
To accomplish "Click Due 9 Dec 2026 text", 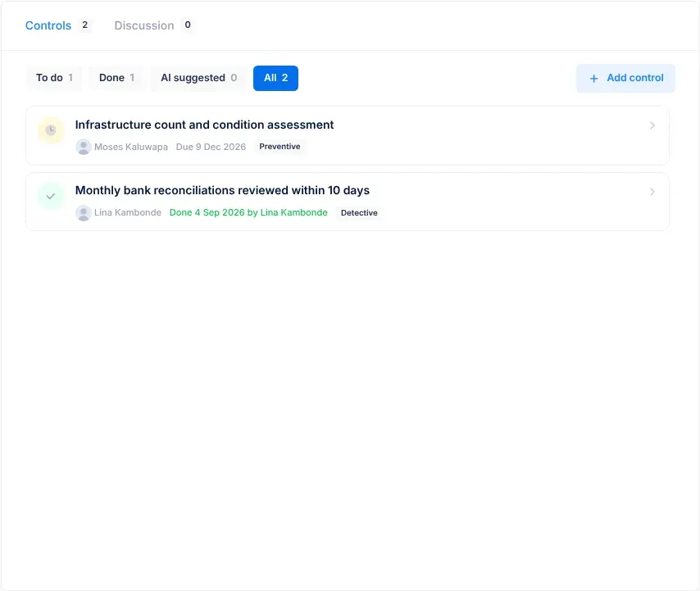I will tap(211, 147).
